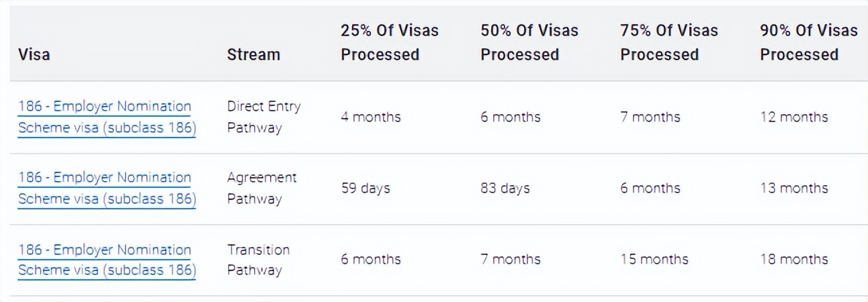Click the 75% value in Direct Entry row
This screenshot has height=302, width=868.
[650, 117]
